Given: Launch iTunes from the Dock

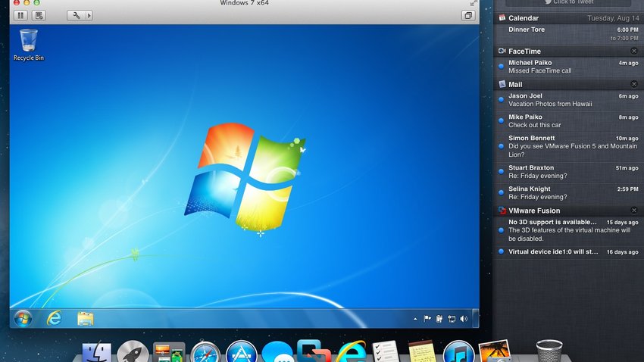Looking at the screenshot, I should [x=459, y=352].
